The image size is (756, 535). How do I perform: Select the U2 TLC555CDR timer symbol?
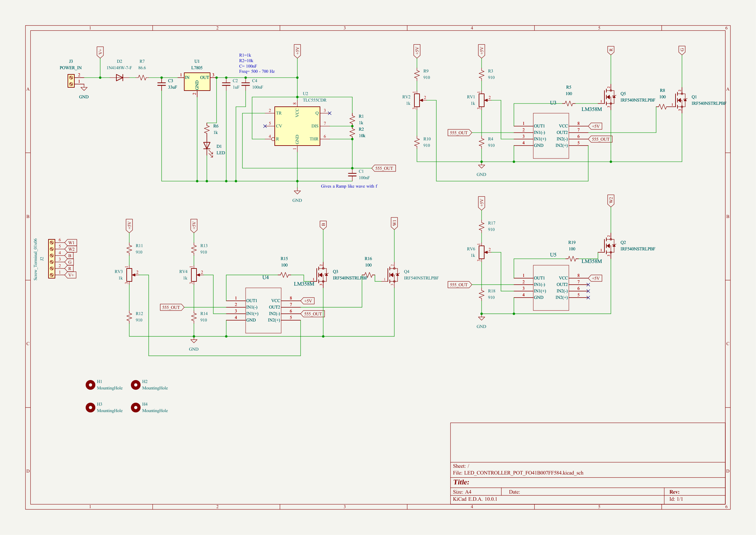297,126
